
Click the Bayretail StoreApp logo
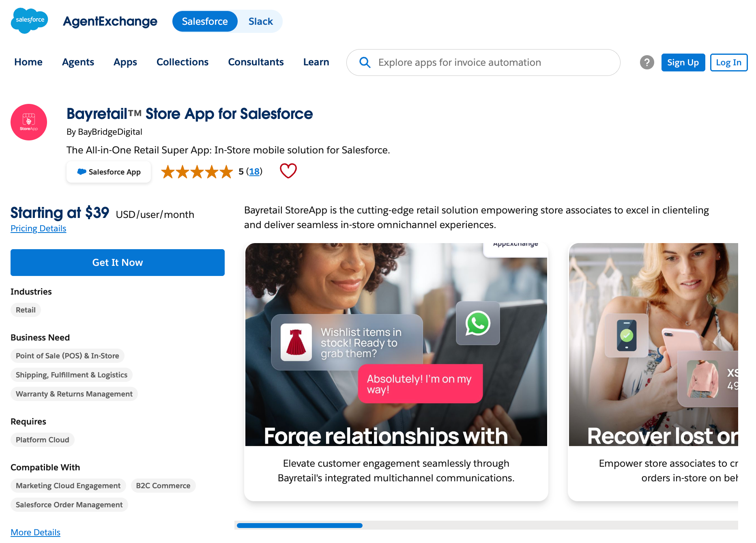point(29,122)
